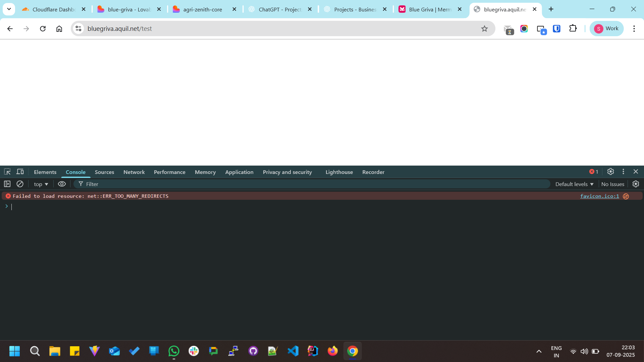Screen dimensions: 644x362
Task: Click the No Issues button
Action: pyautogui.click(x=612, y=184)
